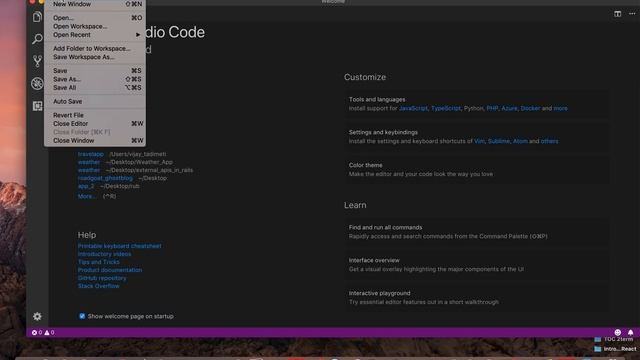
Task: Click the split editor icon
Action: point(618,13)
